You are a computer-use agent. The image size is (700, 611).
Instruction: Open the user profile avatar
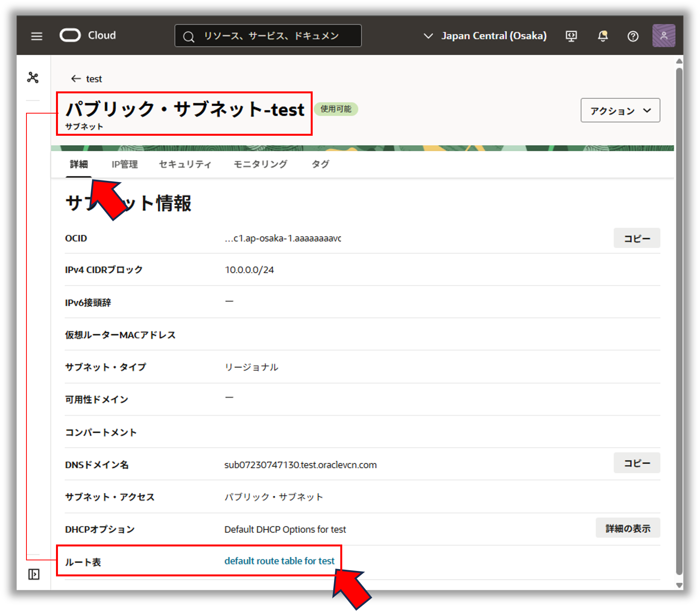663,36
